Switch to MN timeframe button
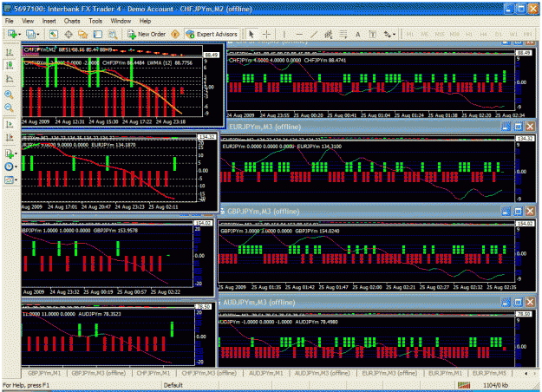The width and height of the screenshot is (542, 392). coord(527,34)
